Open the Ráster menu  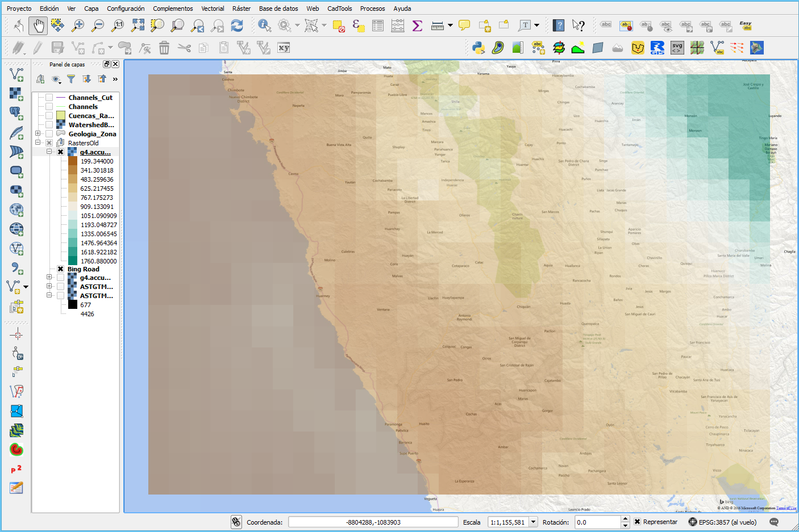(x=242, y=9)
